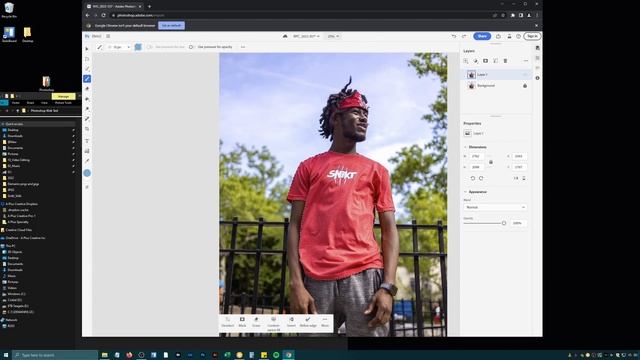
Task: Rotate layer counterclockwise icon
Action: click(473, 178)
